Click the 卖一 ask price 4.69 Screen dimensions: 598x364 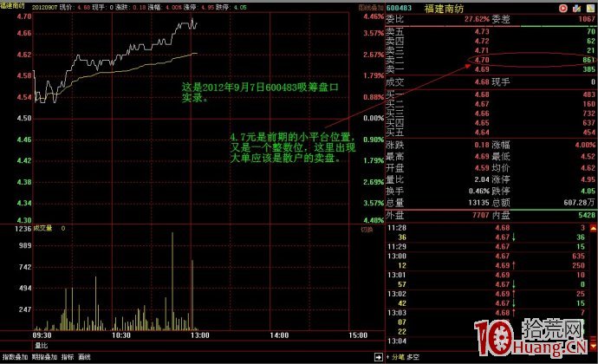482,69
